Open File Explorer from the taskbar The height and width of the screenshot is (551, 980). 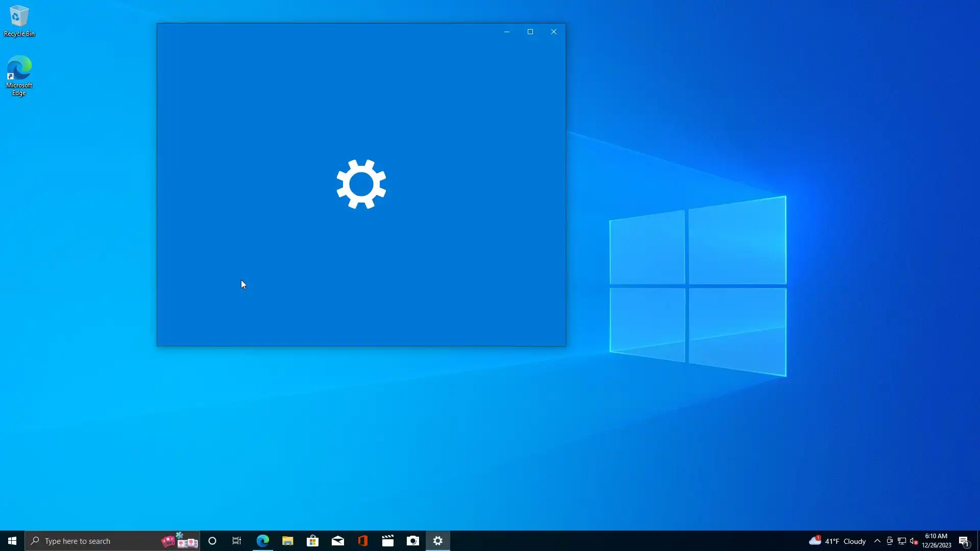287,541
